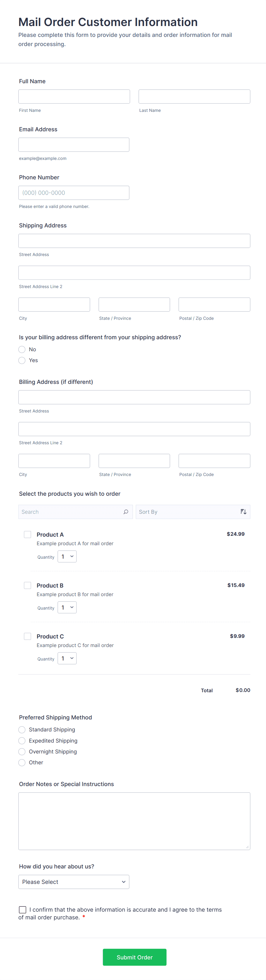Screen dimensions: 266x980
Task: Check the accuracy confirmation checkbox
Action: pyautogui.click(x=23, y=909)
